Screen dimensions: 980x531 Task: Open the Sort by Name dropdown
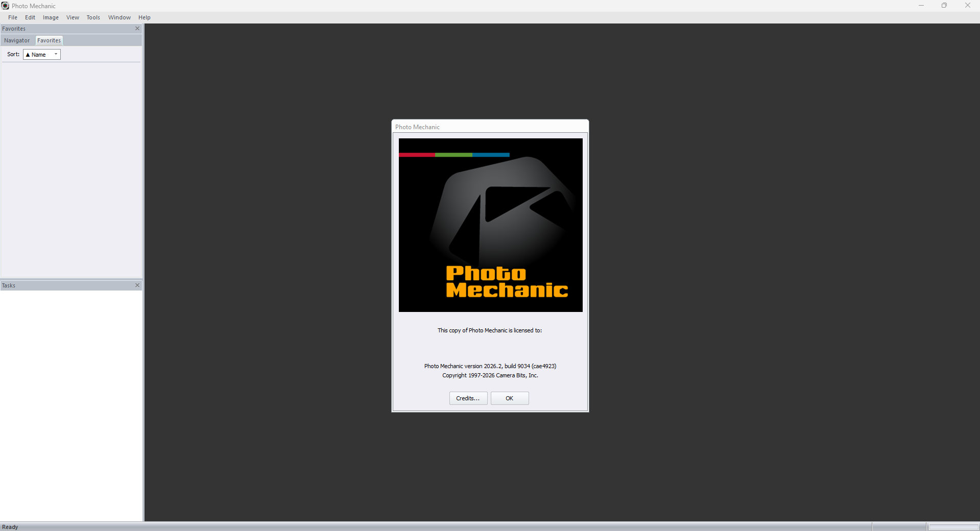(42, 55)
